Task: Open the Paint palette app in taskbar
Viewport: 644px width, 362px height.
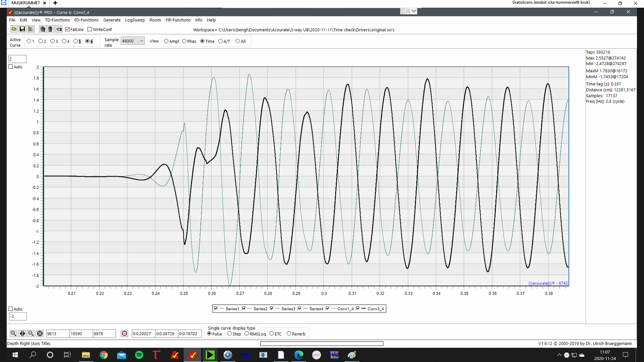Action: (352, 355)
